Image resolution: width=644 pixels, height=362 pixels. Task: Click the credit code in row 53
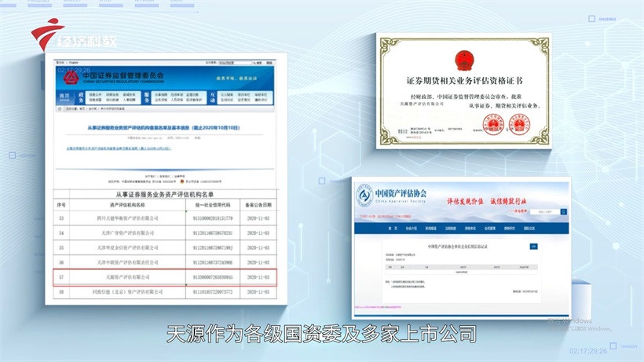pos(213,218)
